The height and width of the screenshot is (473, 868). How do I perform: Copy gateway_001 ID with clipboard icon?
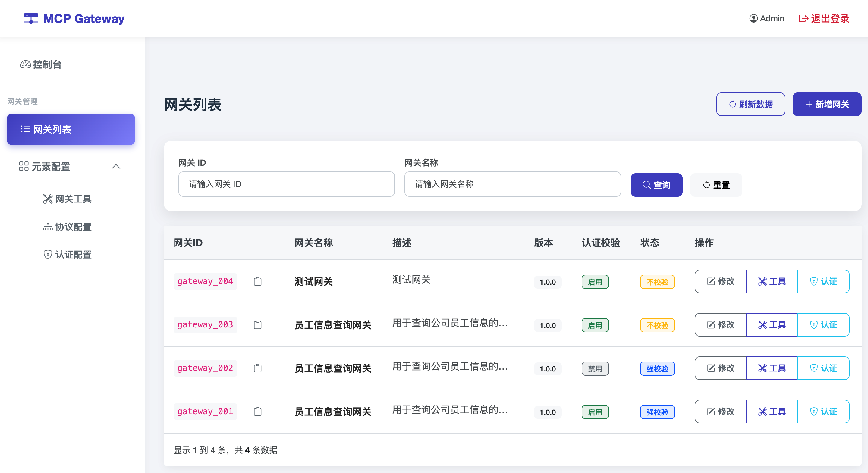(257, 411)
